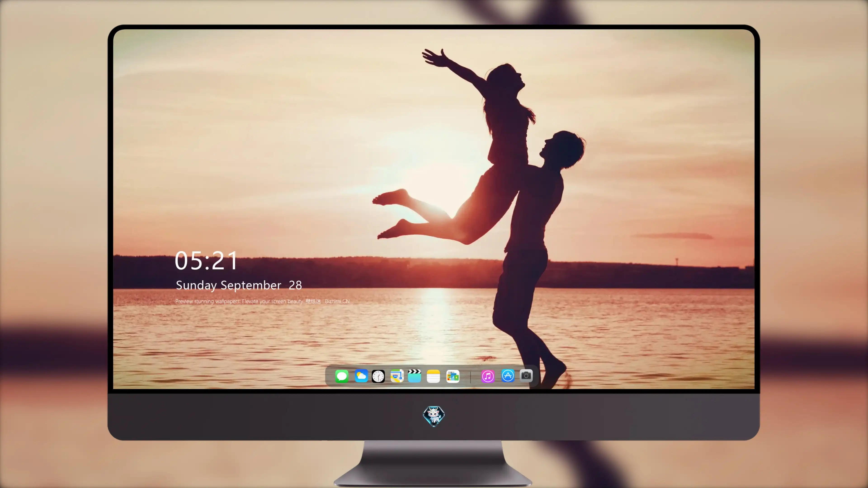Click the dragon logo badge below the screen
868x488 pixels.
point(434,416)
